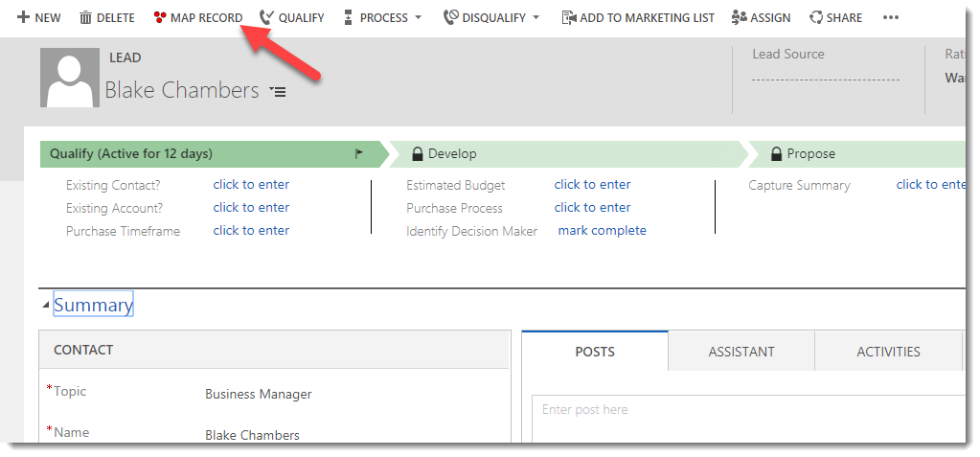Collapse the Summary section
Screen dimensions: 980x457
[x=46, y=306]
